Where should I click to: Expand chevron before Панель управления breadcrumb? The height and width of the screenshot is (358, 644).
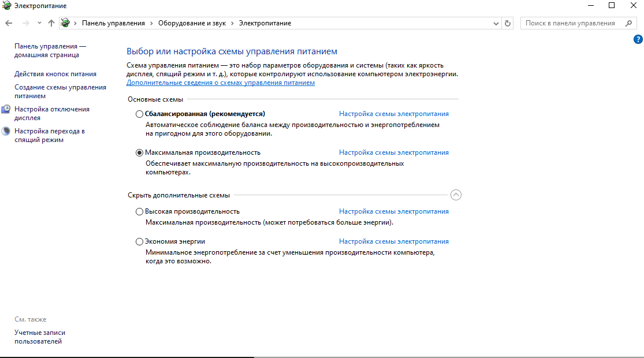tap(75, 24)
